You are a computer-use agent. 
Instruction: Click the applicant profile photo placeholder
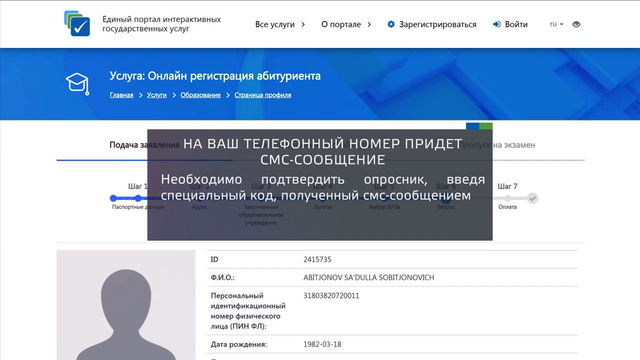(126, 305)
